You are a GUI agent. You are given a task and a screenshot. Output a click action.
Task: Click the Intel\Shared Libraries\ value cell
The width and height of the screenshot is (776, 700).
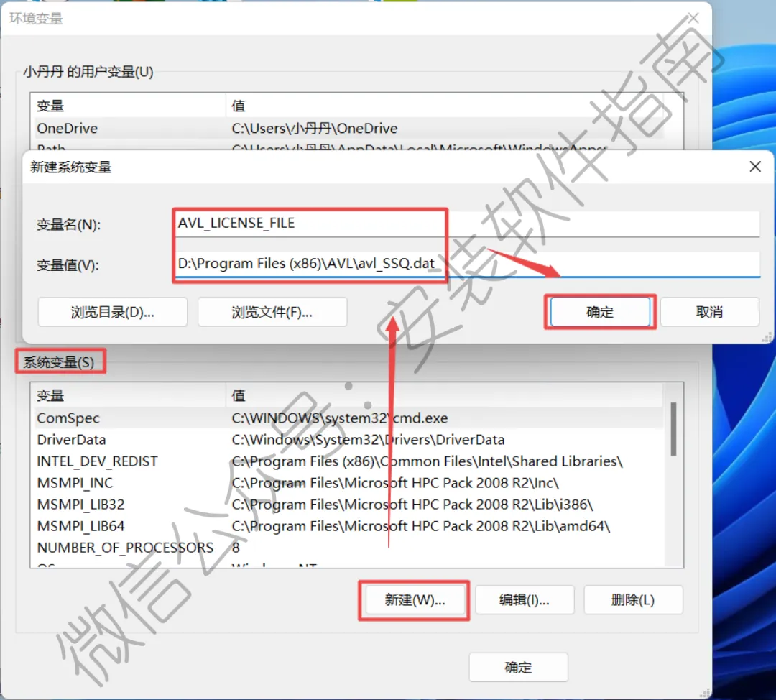[427, 461]
